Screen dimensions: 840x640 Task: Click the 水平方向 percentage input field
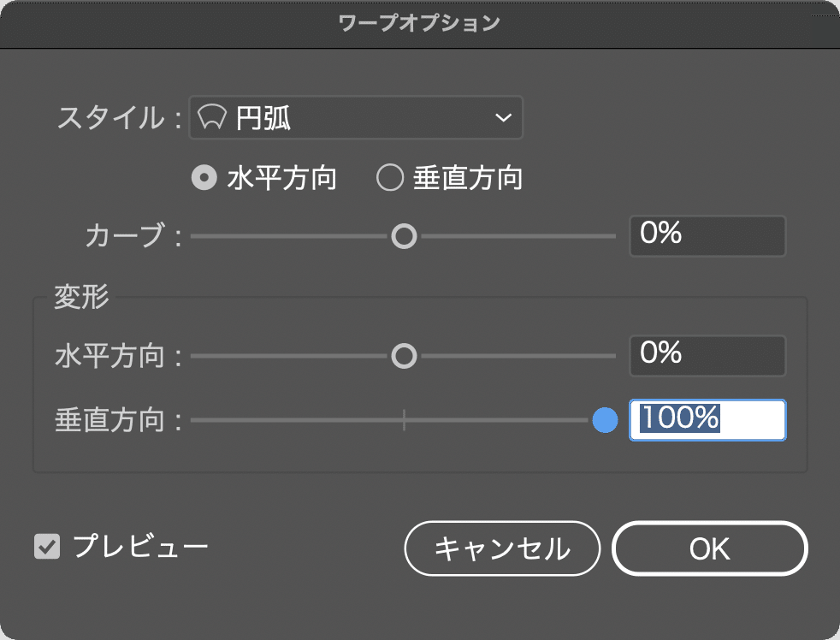pos(707,355)
